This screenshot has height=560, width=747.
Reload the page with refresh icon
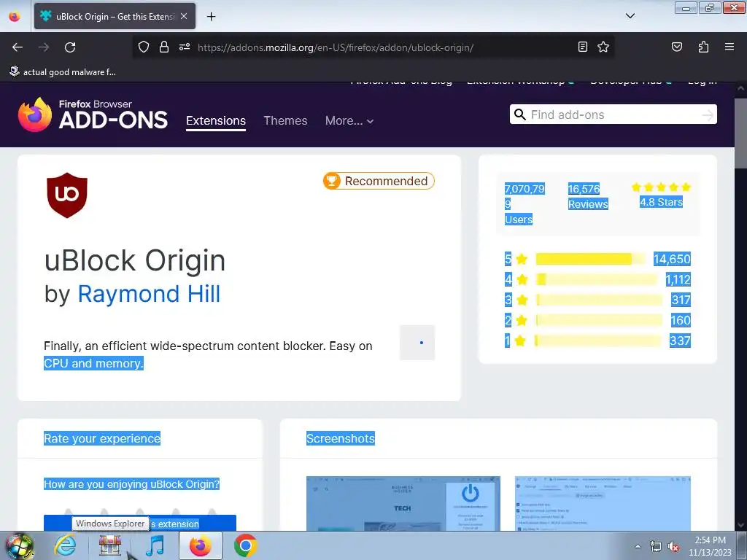pyautogui.click(x=70, y=47)
